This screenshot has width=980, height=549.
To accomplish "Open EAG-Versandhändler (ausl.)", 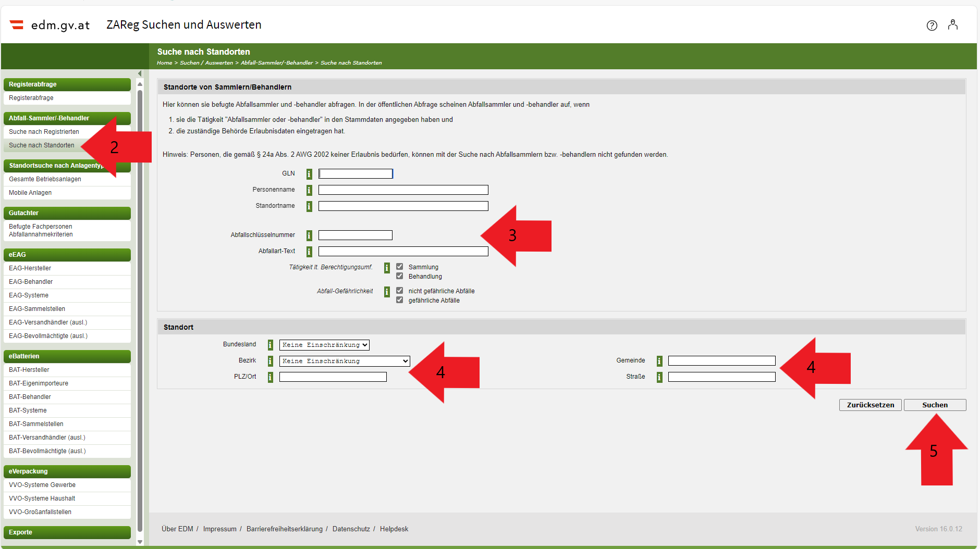I will [67, 322].
